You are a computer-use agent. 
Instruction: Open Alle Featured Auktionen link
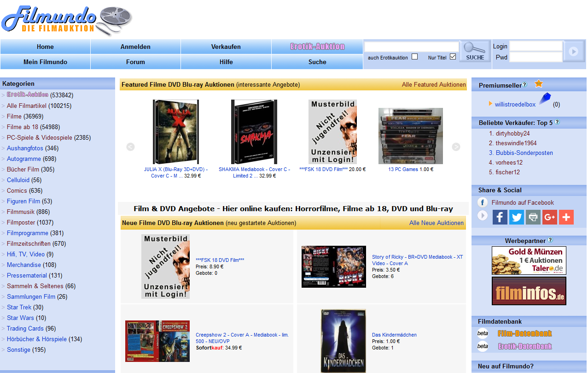[x=434, y=85]
